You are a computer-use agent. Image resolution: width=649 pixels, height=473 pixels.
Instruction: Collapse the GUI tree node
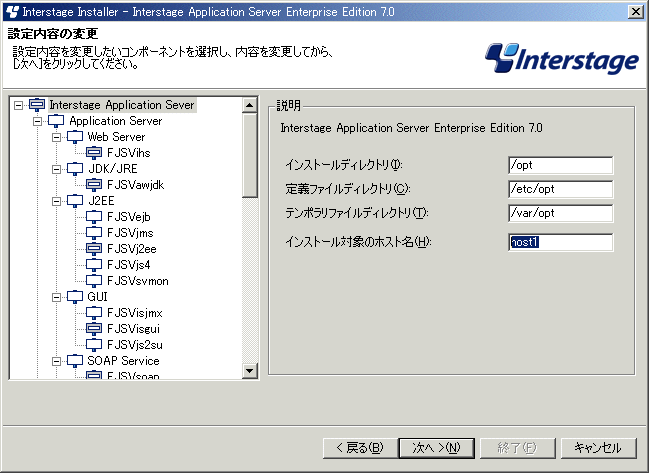[56, 297]
